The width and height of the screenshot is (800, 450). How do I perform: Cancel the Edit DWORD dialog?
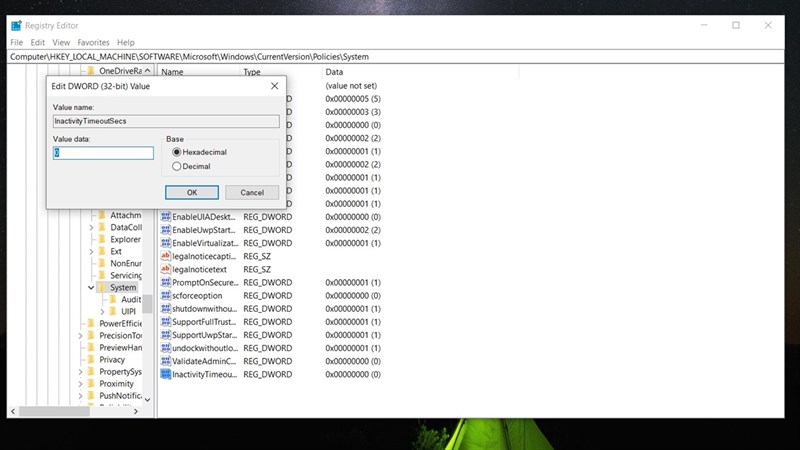coord(252,192)
